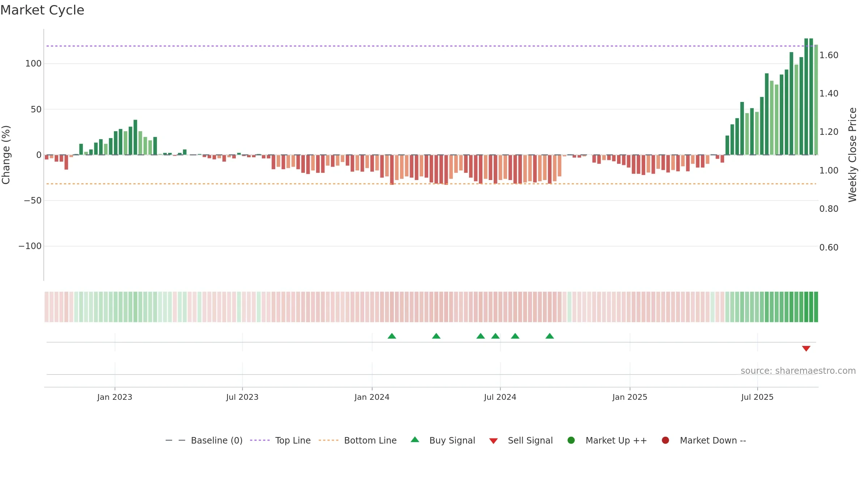Toggle the Market Up ++ legend label
Image resolution: width=868 pixels, height=488 pixels.
(616, 441)
